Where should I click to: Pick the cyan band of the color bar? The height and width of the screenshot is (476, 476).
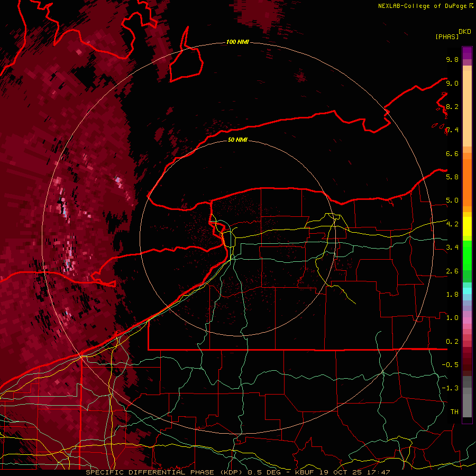(x=467, y=291)
